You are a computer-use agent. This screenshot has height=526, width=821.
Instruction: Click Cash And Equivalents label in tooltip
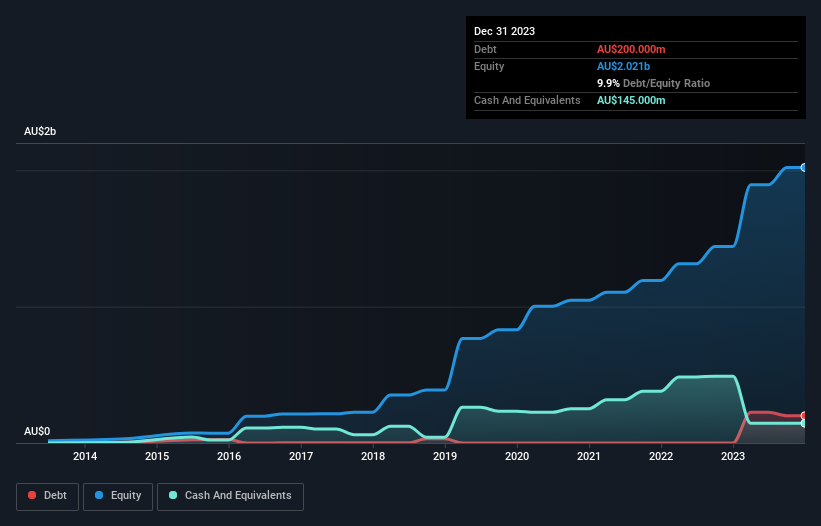pyautogui.click(x=527, y=100)
